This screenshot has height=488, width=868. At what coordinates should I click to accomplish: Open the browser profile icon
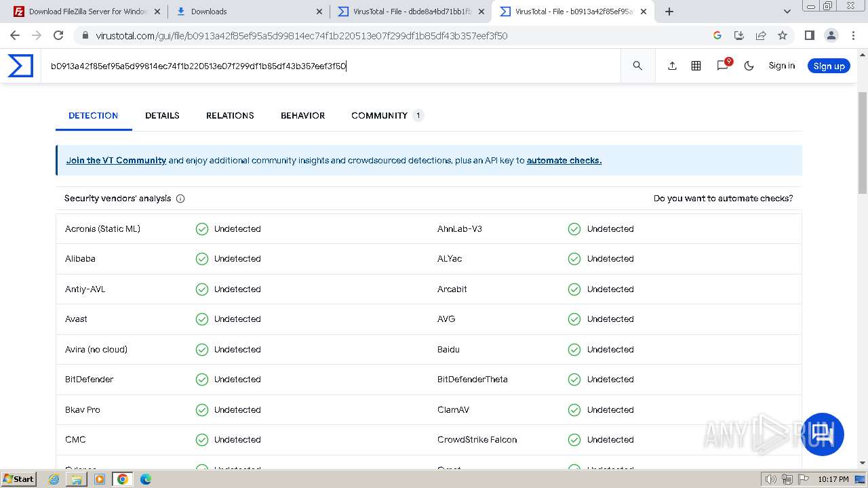[x=831, y=35]
